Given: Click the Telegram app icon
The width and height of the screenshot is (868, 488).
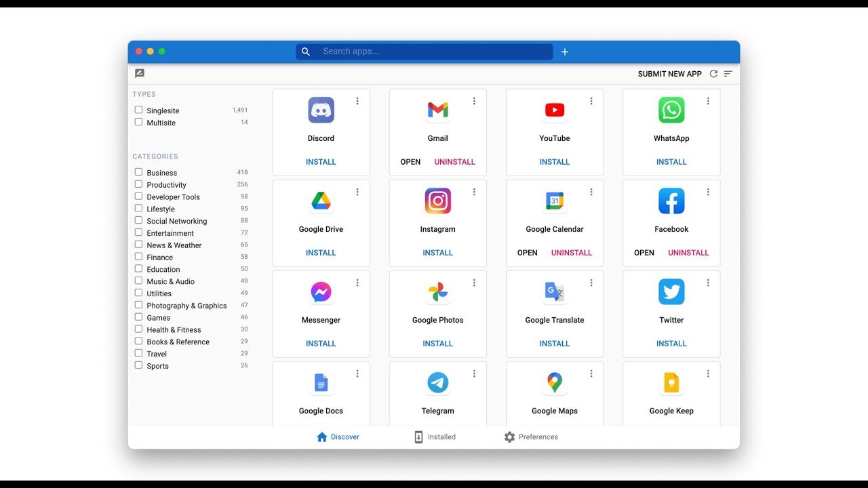Looking at the screenshot, I should [438, 382].
